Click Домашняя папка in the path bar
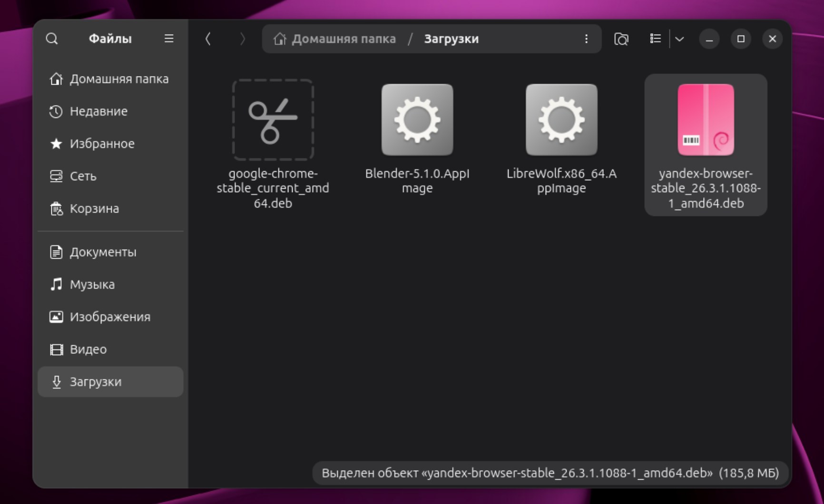824x504 pixels. [x=343, y=39]
